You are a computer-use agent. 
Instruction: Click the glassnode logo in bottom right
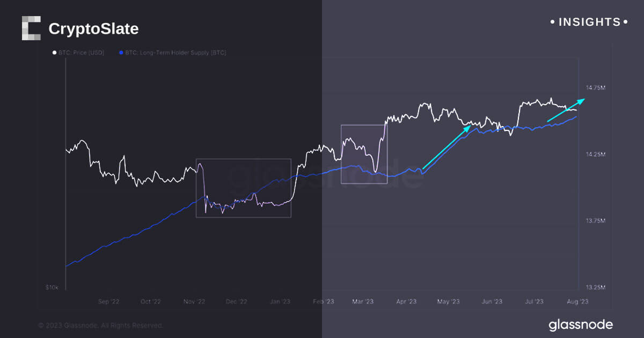pyautogui.click(x=580, y=325)
